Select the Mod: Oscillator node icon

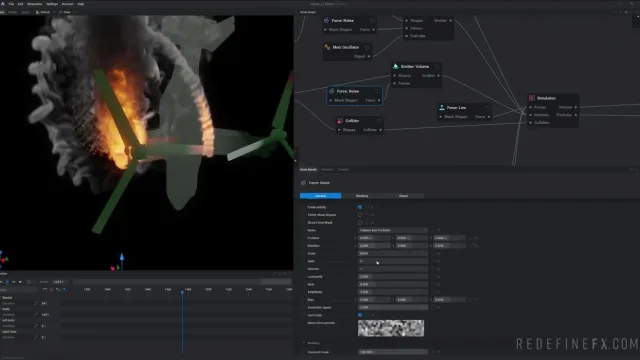[327, 47]
